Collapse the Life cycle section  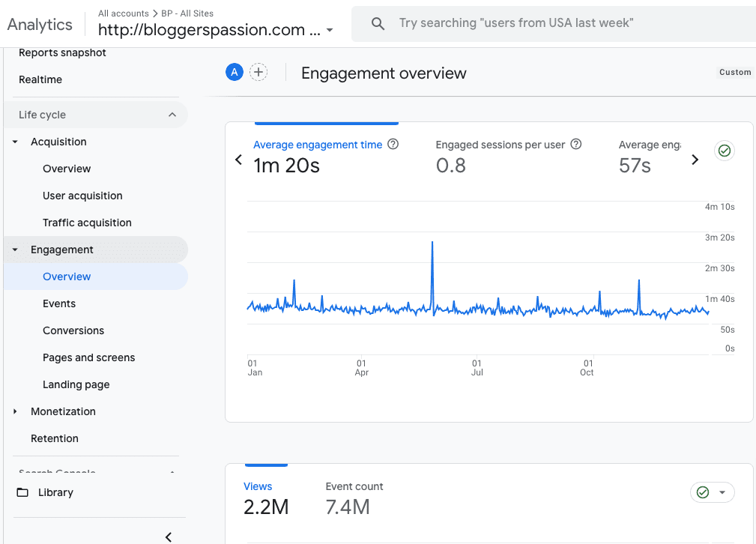[x=172, y=115]
